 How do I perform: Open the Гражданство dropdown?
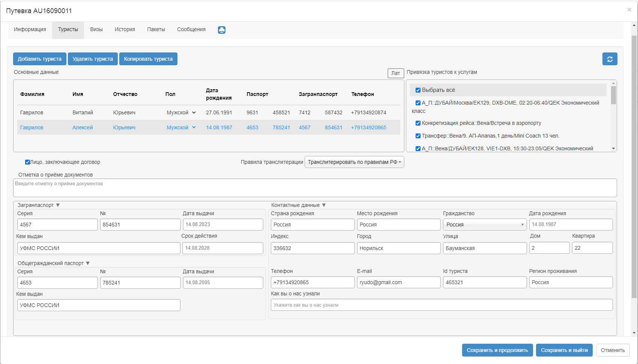(x=485, y=225)
